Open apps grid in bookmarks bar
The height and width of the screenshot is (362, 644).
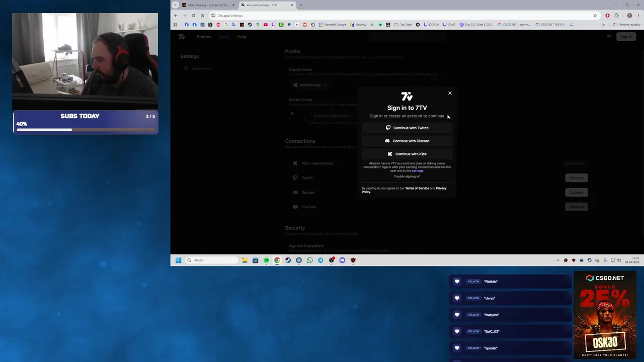pos(176,25)
